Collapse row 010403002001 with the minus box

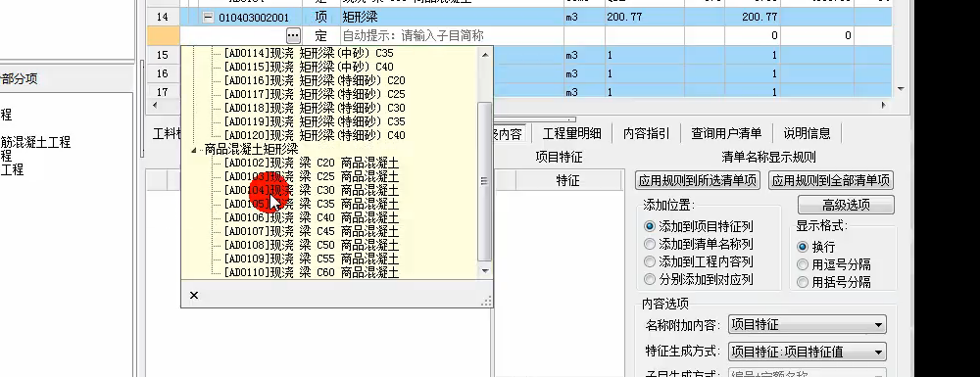coord(208,18)
